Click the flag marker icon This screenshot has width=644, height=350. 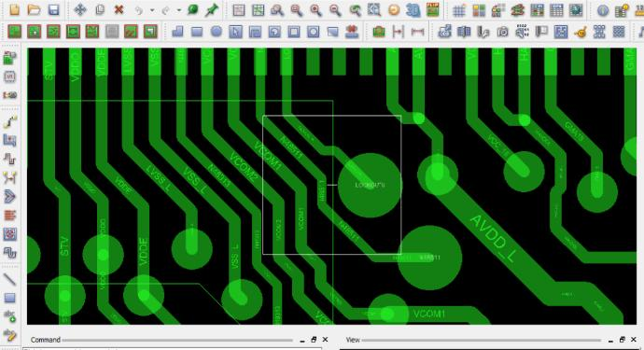(541, 32)
